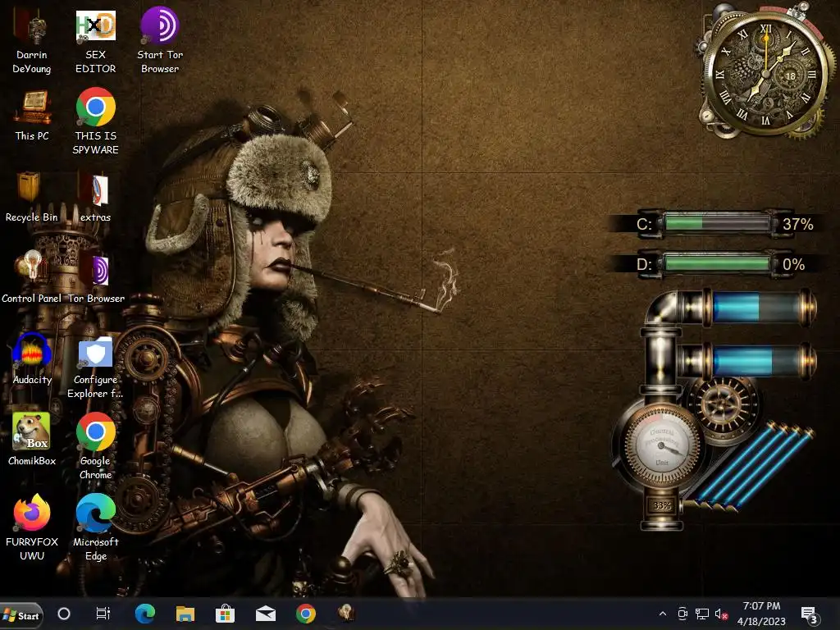This screenshot has height=630, width=840.
Task: Open the Google Chrome desktop shortcut
Action: pyautogui.click(x=95, y=445)
